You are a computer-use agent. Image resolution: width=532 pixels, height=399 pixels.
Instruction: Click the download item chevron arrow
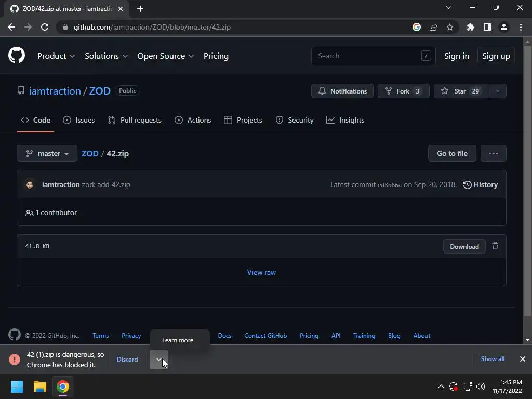tap(159, 360)
